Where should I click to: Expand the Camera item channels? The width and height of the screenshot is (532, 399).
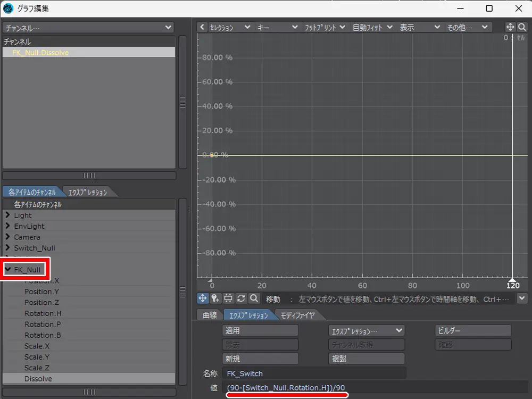coord(8,237)
